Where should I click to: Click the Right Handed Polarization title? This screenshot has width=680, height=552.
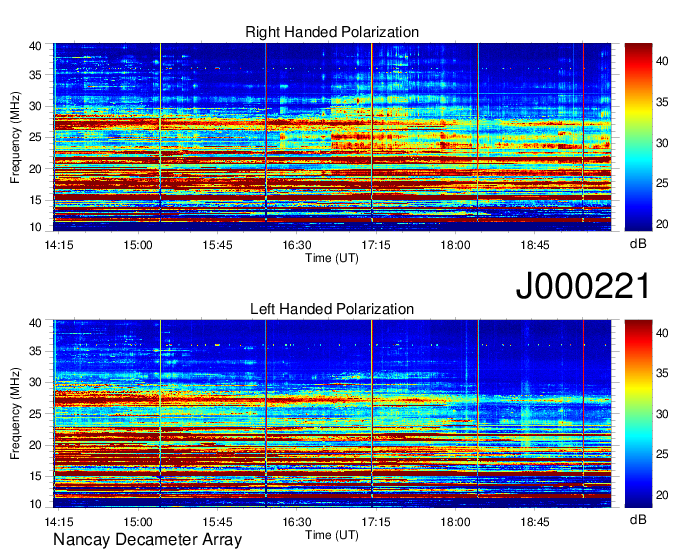[332, 33]
